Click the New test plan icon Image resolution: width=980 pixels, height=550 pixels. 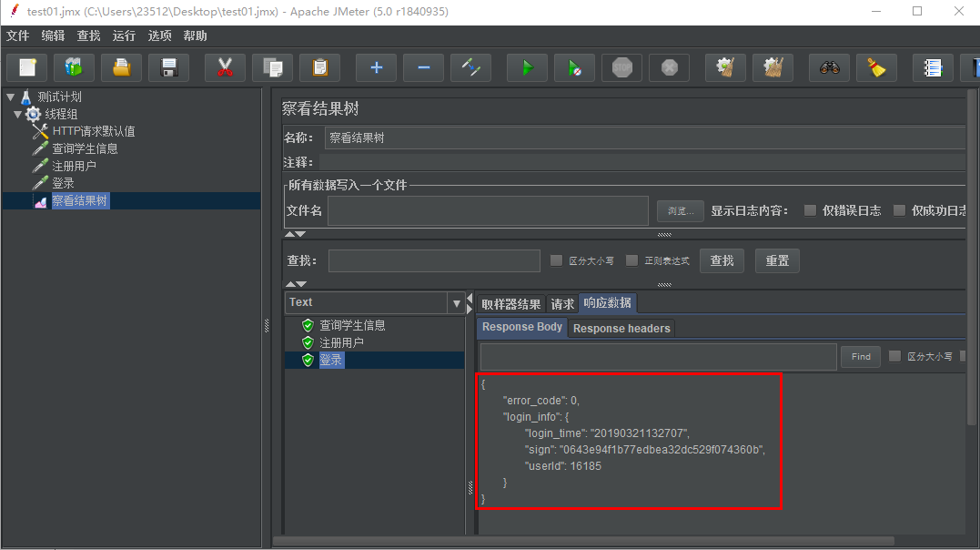click(27, 67)
